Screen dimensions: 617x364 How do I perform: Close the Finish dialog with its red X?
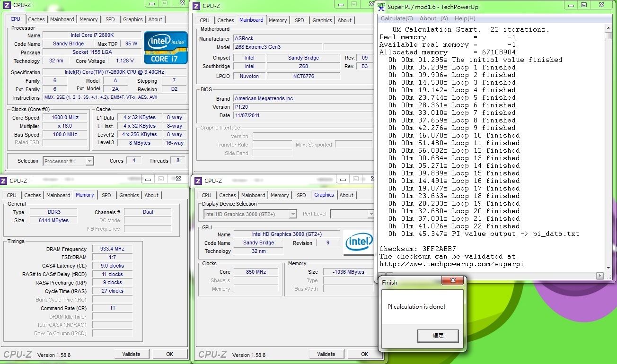click(x=453, y=281)
